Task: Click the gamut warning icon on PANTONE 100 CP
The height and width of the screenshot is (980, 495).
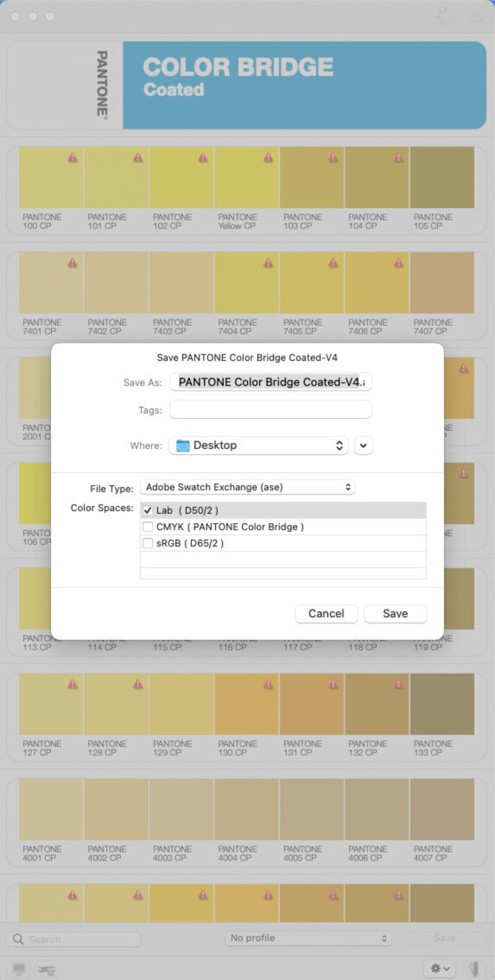Action: click(x=72, y=158)
